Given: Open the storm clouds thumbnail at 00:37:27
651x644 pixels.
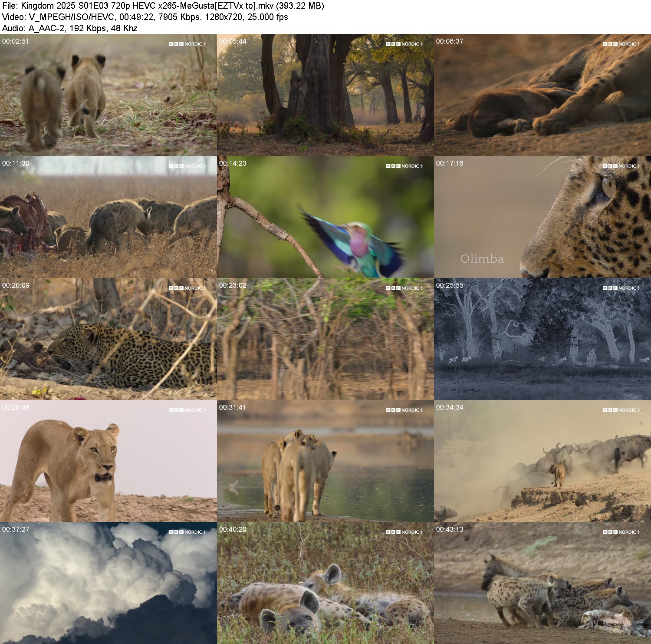Looking at the screenshot, I should 108,583.
